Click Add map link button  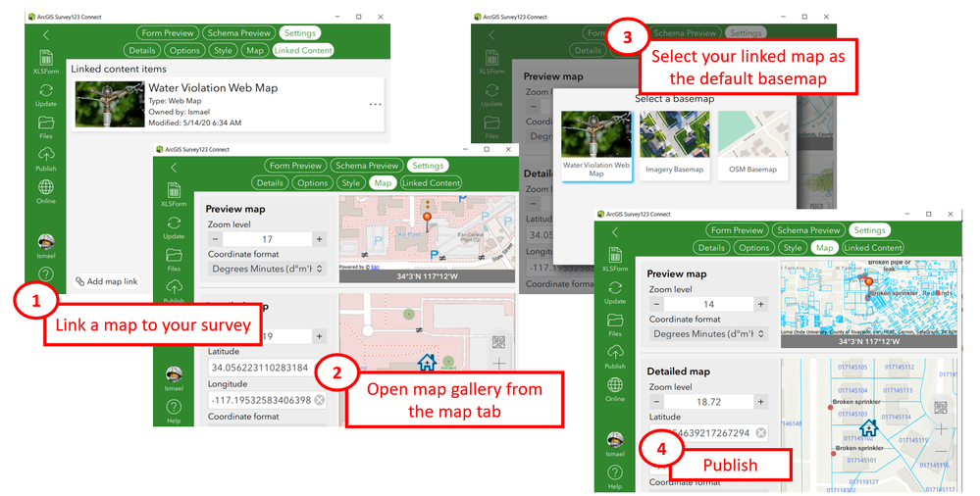(x=107, y=281)
